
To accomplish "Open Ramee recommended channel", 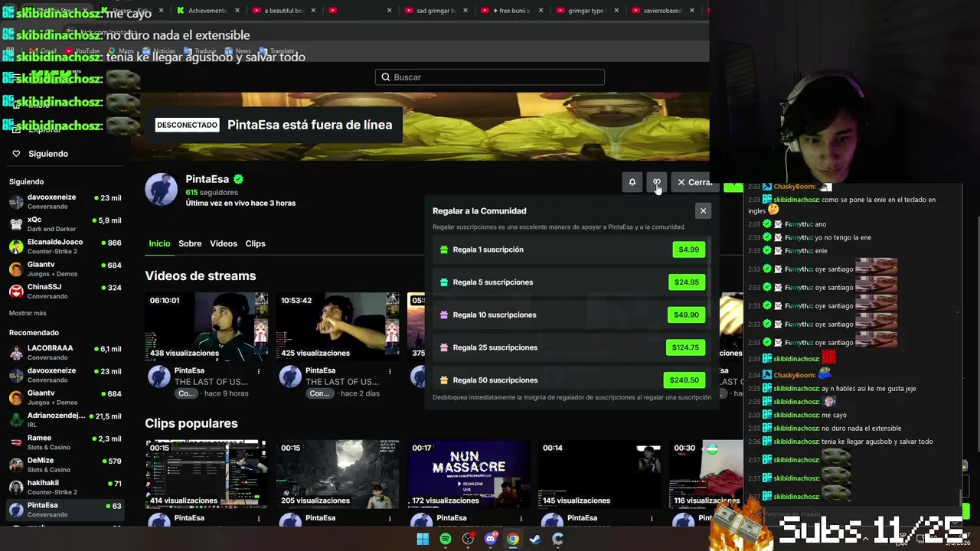I will point(65,442).
